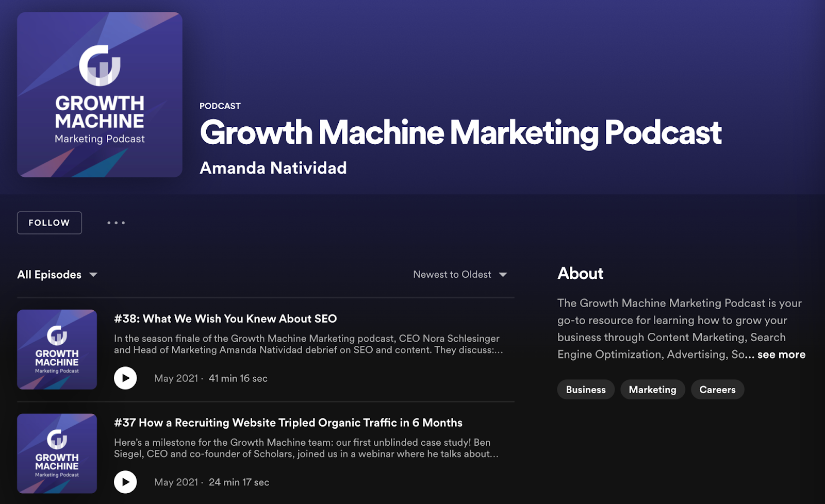The height and width of the screenshot is (504, 825).
Task: Open the episode #37 cover thumbnail
Action: [x=57, y=453]
